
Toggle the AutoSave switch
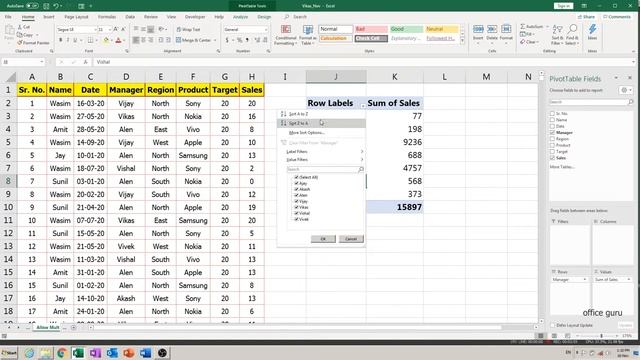[32, 6]
